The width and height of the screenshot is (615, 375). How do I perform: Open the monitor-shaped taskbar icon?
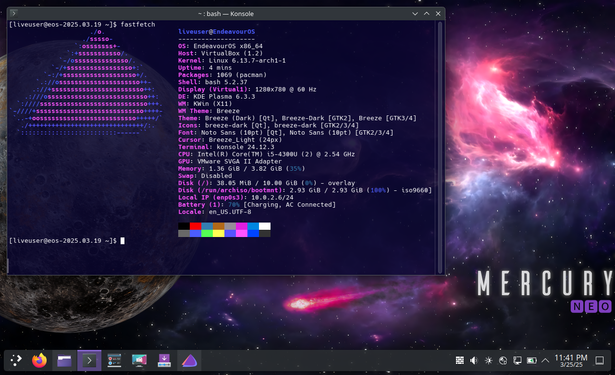(139, 360)
